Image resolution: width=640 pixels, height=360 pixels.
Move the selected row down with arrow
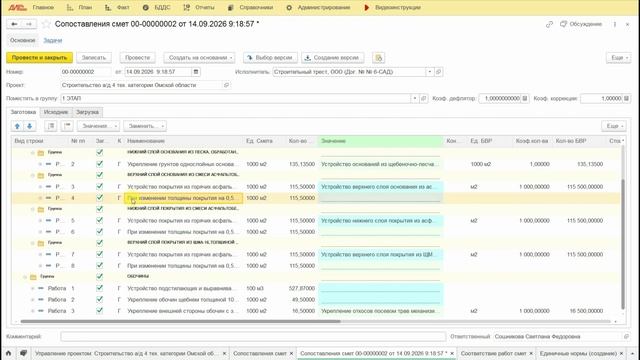[x=29, y=126]
